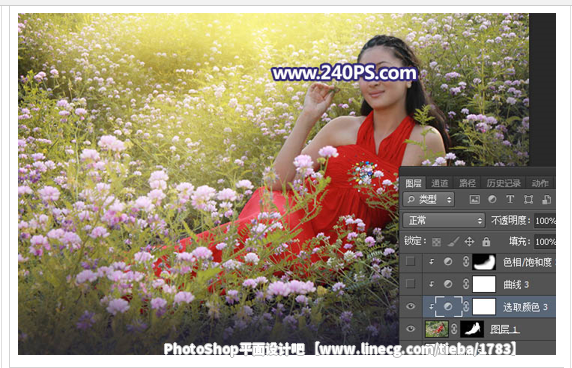The image size is (572, 368).
Task: Select the 色相/饱和度 layer name
Action: (x=528, y=262)
